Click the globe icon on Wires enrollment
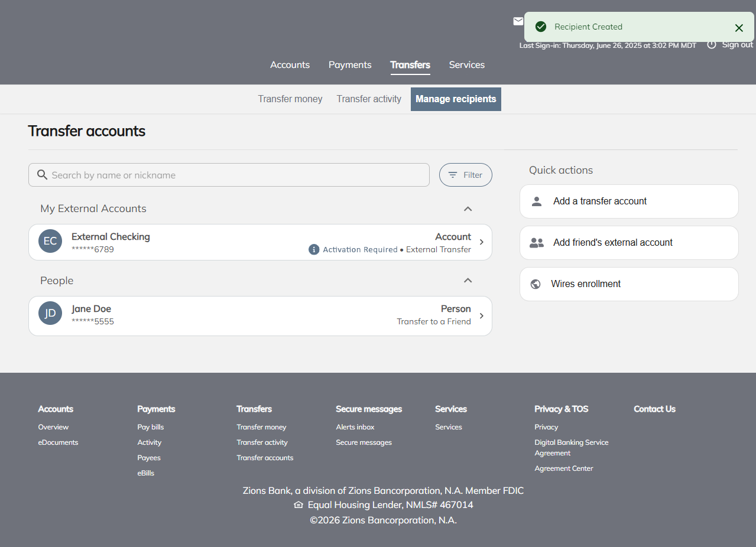 tap(536, 284)
